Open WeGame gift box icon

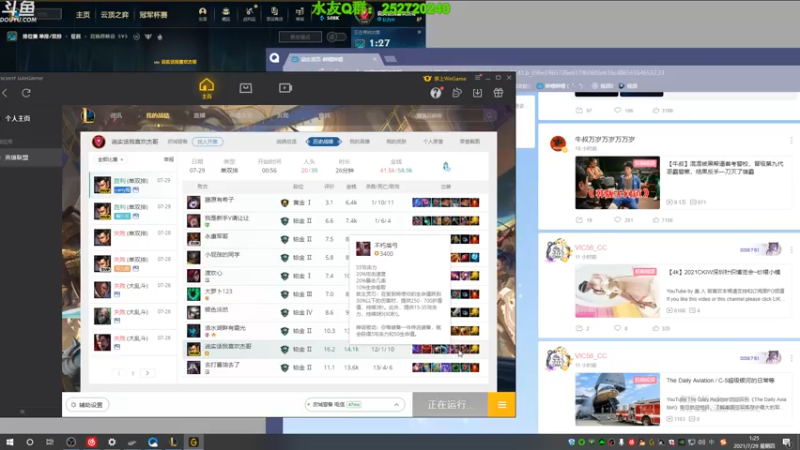pyautogui.click(x=498, y=92)
